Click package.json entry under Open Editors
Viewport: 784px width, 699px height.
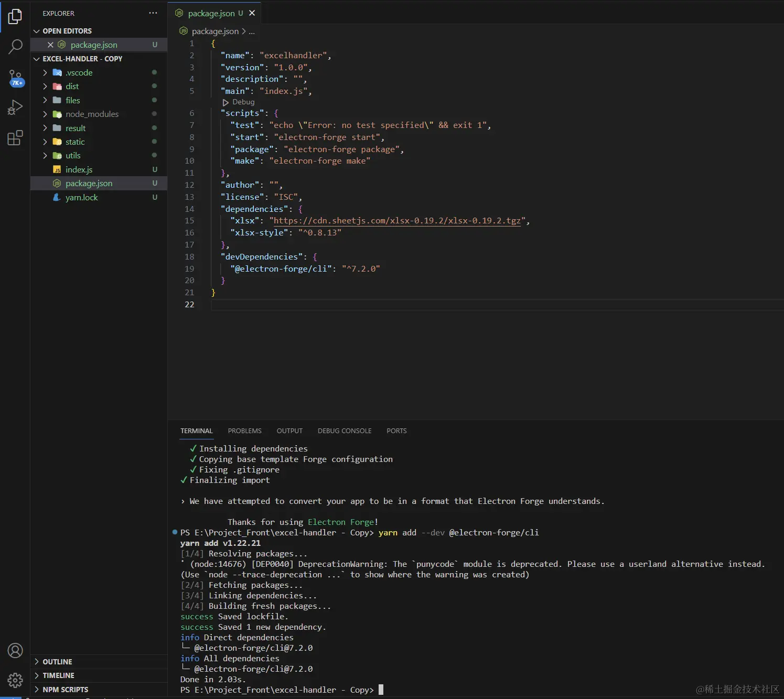[x=99, y=45]
